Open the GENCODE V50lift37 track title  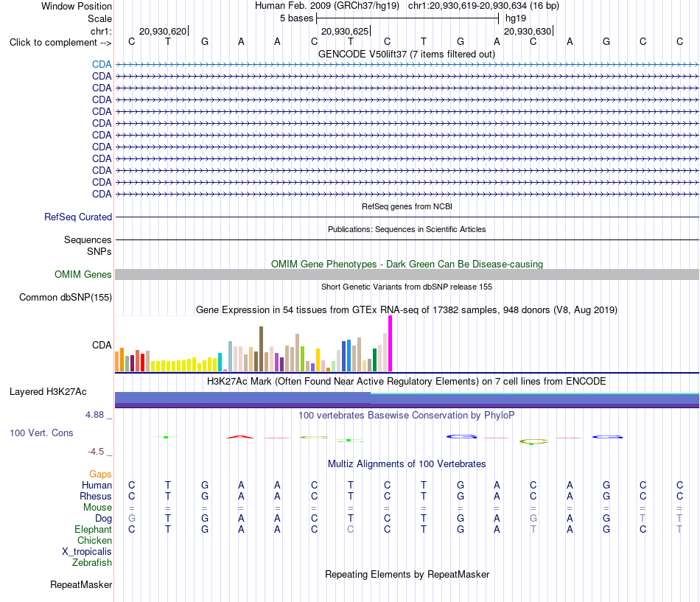pyautogui.click(x=407, y=54)
